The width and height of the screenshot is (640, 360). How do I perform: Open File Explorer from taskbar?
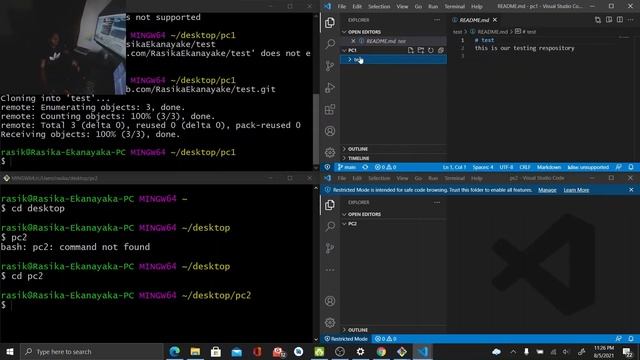point(195,351)
